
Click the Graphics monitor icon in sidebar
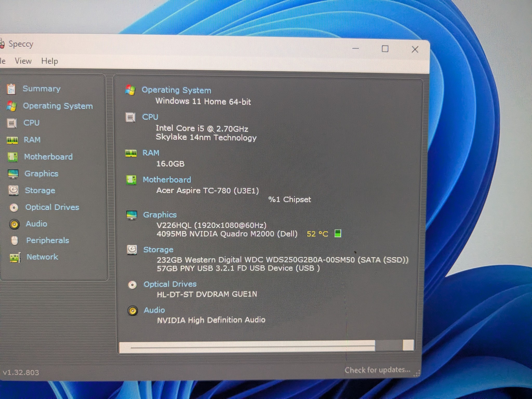13,174
